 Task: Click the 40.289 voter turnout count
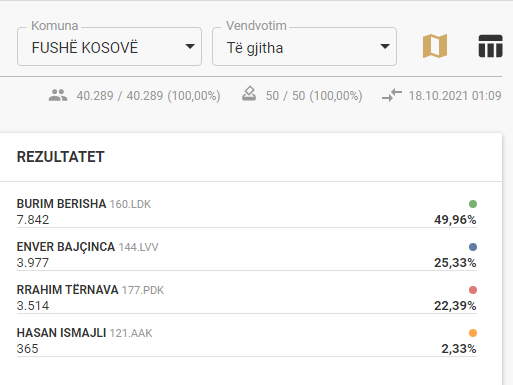click(x=95, y=96)
